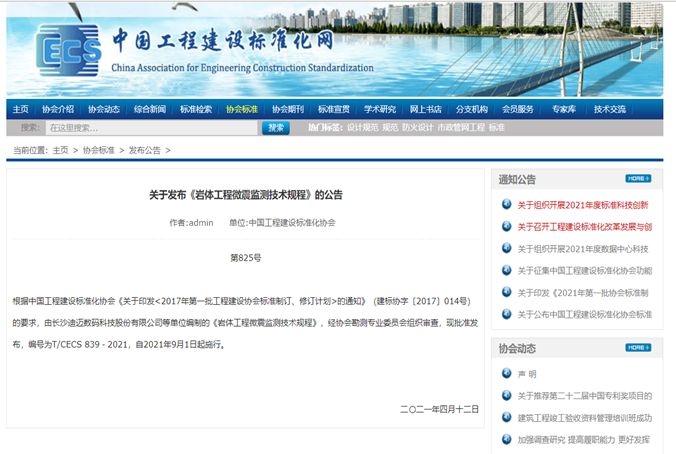Go to 协会动态 in navigation bar

click(104, 110)
